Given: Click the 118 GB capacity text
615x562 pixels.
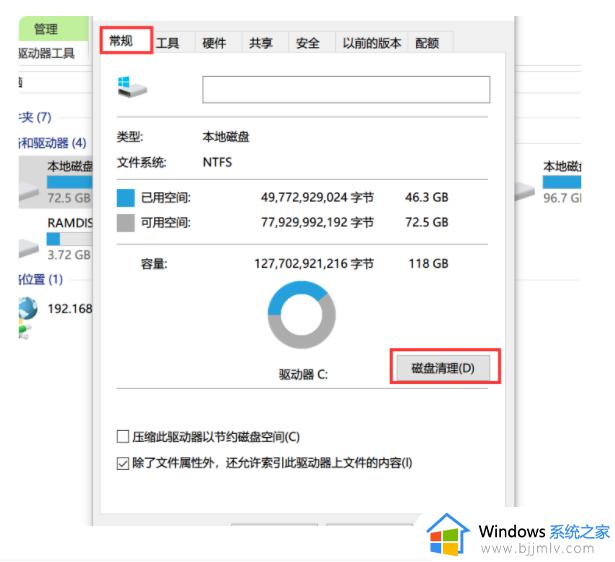Looking at the screenshot, I should pos(428,264).
